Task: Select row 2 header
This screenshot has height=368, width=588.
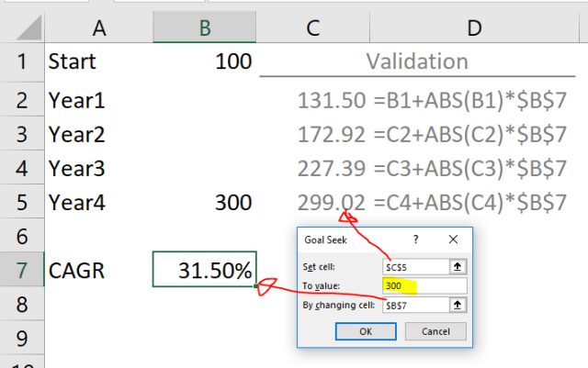Action: 22,100
